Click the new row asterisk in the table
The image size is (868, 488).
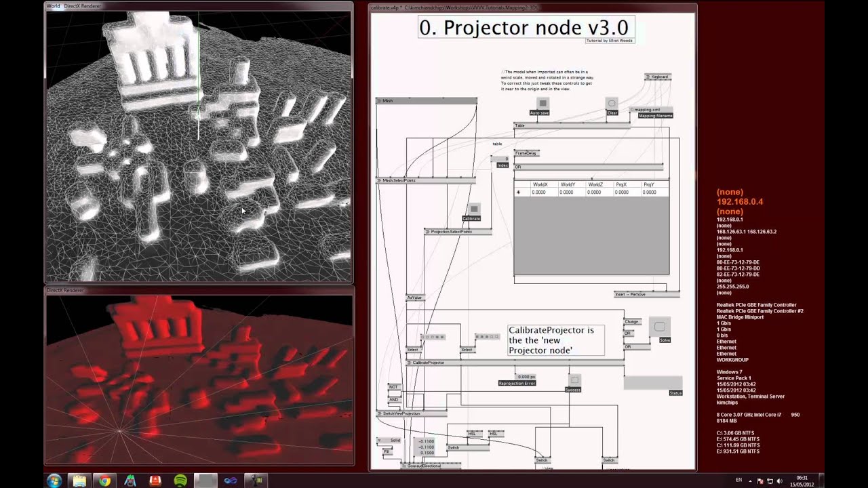click(x=519, y=192)
